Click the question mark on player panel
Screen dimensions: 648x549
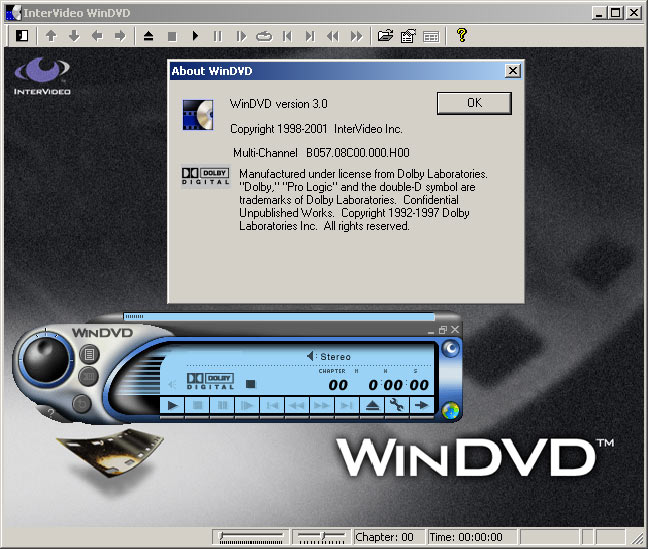(51, 412)
